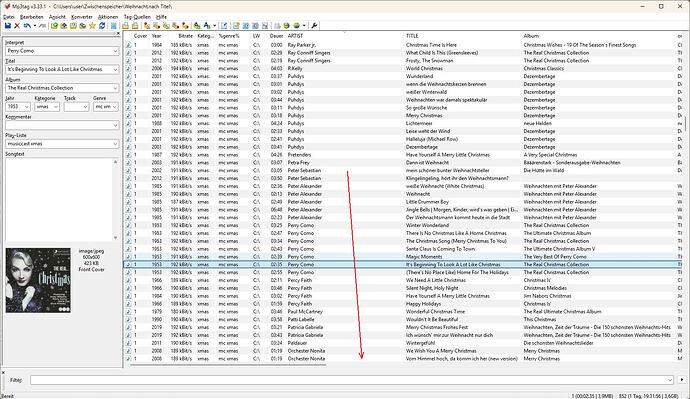Click the blue refresh arrows icon
This screenshot has width=690, height=399.
(x=102, y=26)
